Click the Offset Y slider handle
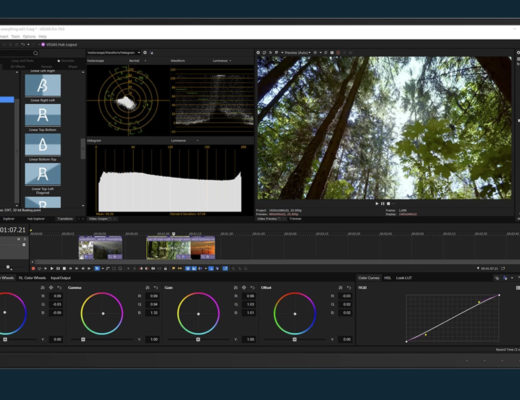Screen dimensions: 520x400 click(294, 339)
